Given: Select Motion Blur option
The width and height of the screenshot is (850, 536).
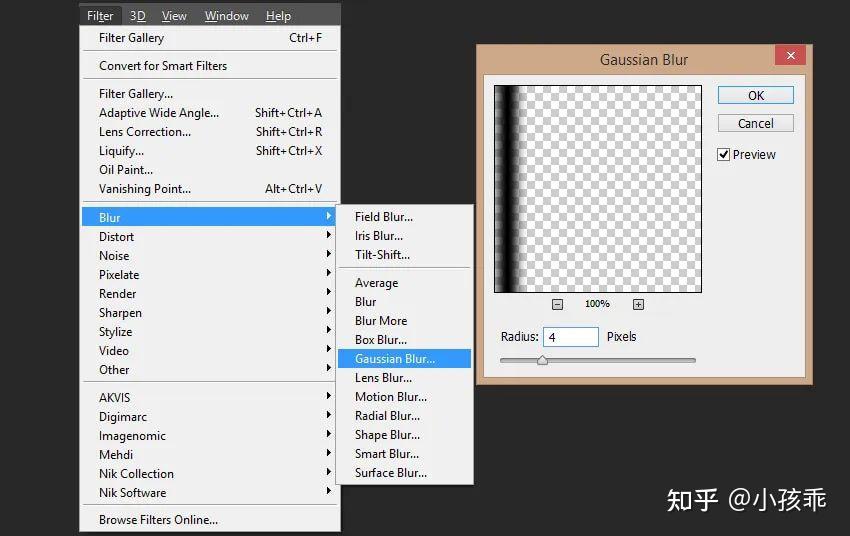Looking at the screenshot, I should click(x=404, y=396).
